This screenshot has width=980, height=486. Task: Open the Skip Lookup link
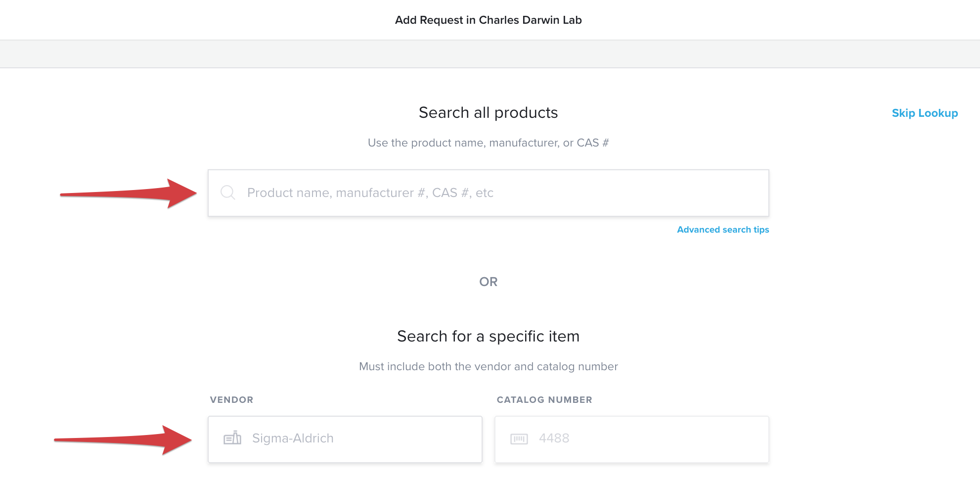[x=925, y=113]
